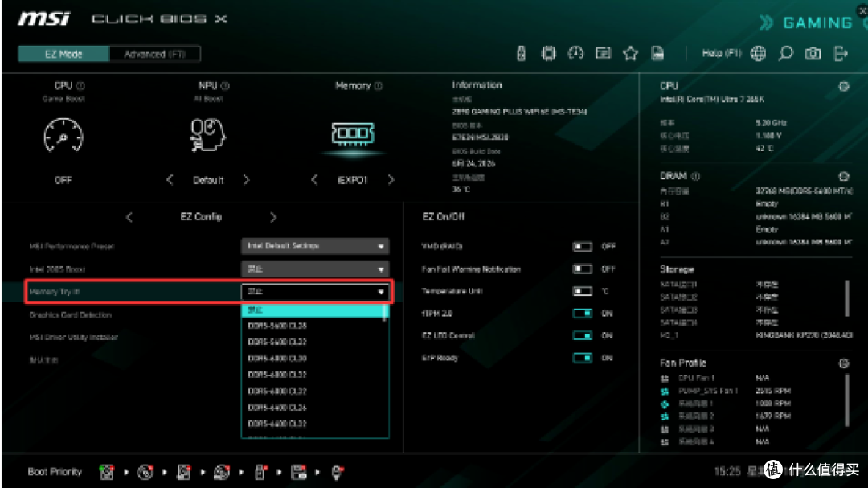The width and height of the screenshot is (868, 488).
Task: Click info icon next to CPU heading
Action: [81, 86]
